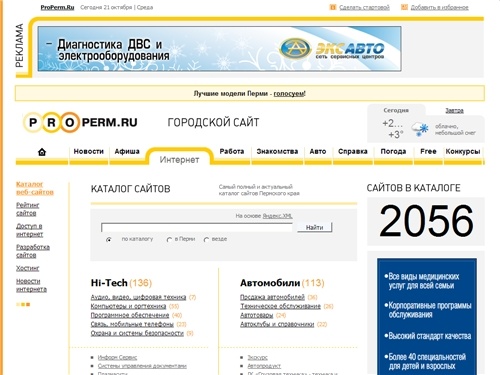Viewport: 500px width, 375px height.
Task: Open 'Аудио, видео, цифровая техника' link
Action: [138, 297]
